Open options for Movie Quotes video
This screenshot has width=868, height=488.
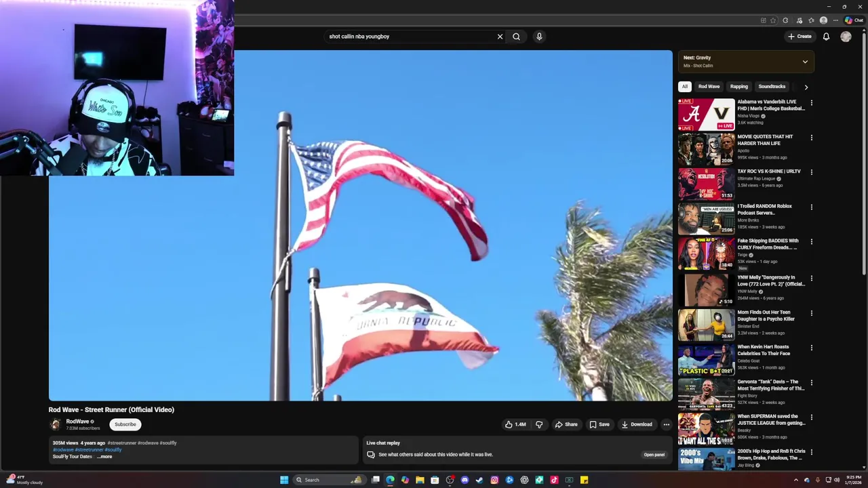(811, 138)
